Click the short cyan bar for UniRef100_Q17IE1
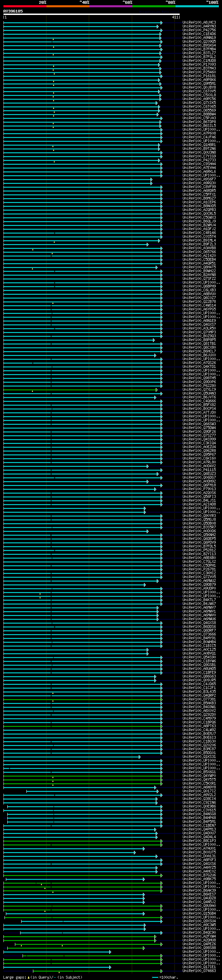Image resolution: width=222 pixels, height=980 pixels. click(57, 967)
